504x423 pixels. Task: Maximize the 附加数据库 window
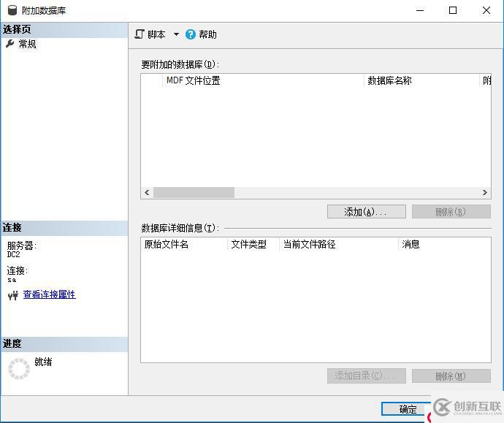point(453,10)
